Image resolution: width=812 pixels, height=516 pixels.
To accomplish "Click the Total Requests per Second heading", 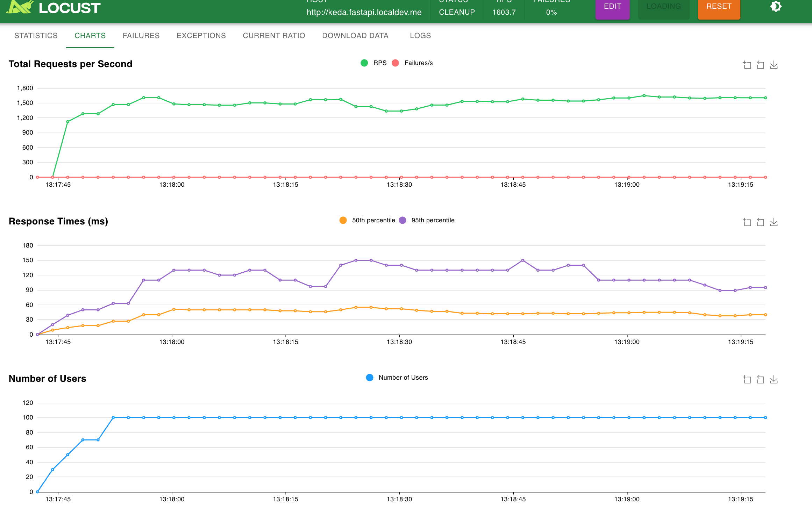I will [70, 64].
